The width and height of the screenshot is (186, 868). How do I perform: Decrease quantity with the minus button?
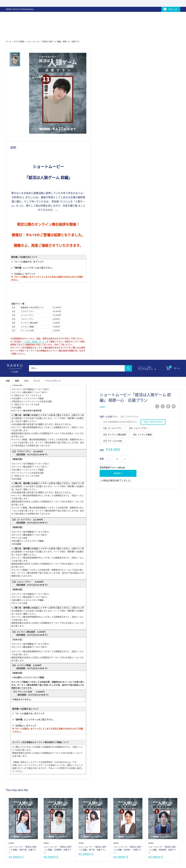[109, 459]
